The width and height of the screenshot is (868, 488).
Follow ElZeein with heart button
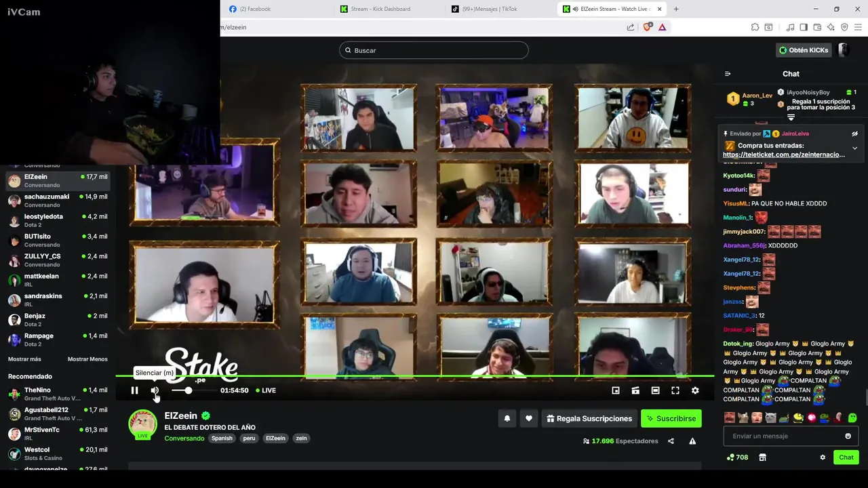click(529, 419)
